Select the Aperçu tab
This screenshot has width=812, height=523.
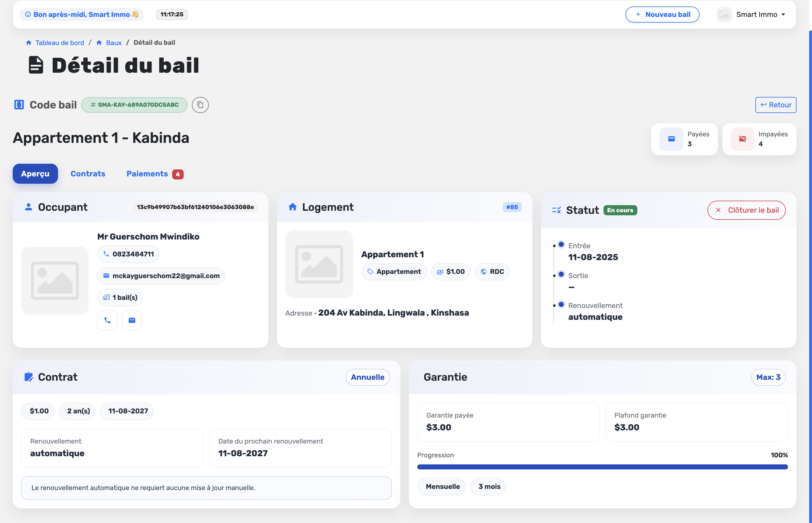[x=35, y=174]
